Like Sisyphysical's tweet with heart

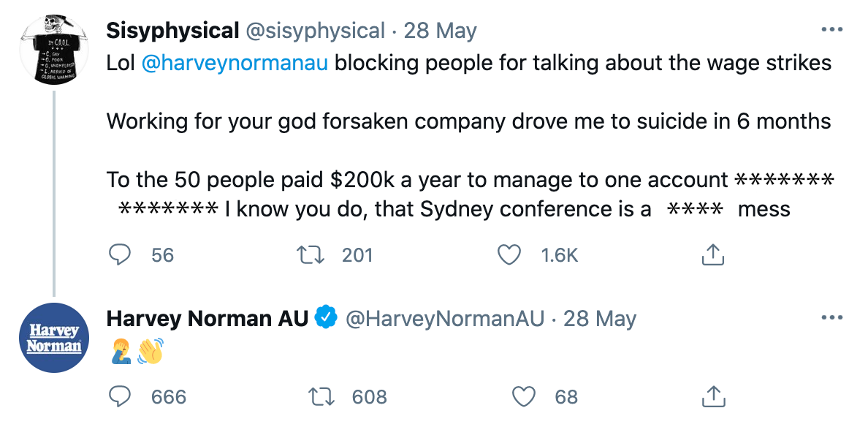509,254
